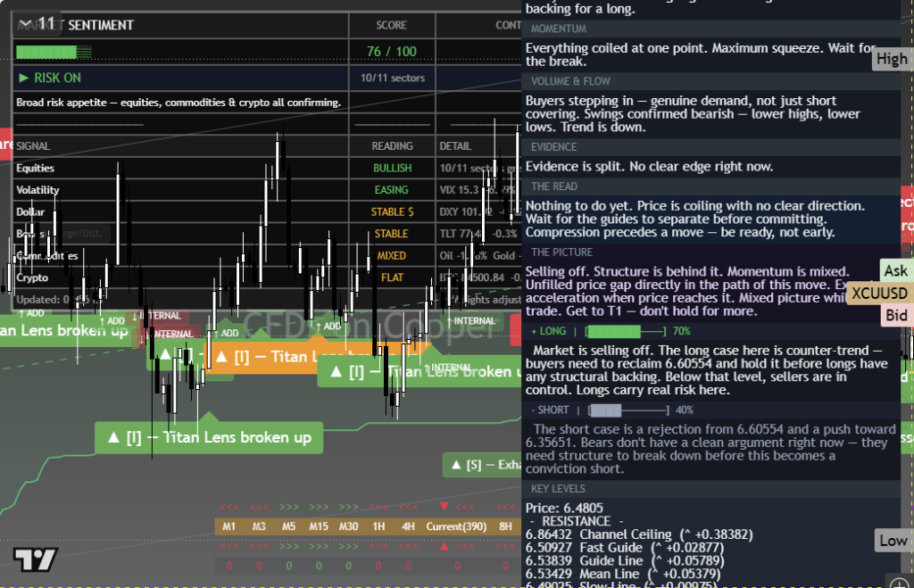Click the red <<< arrows above M1
The width and height of the screenshot is (914, 588).
[229, 507]
